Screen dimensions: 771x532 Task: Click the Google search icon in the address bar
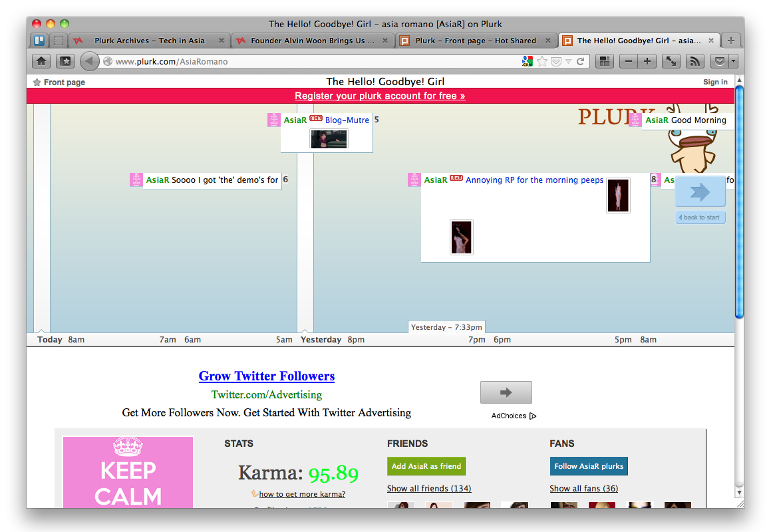pyautogui.click(x=527, y=61)
